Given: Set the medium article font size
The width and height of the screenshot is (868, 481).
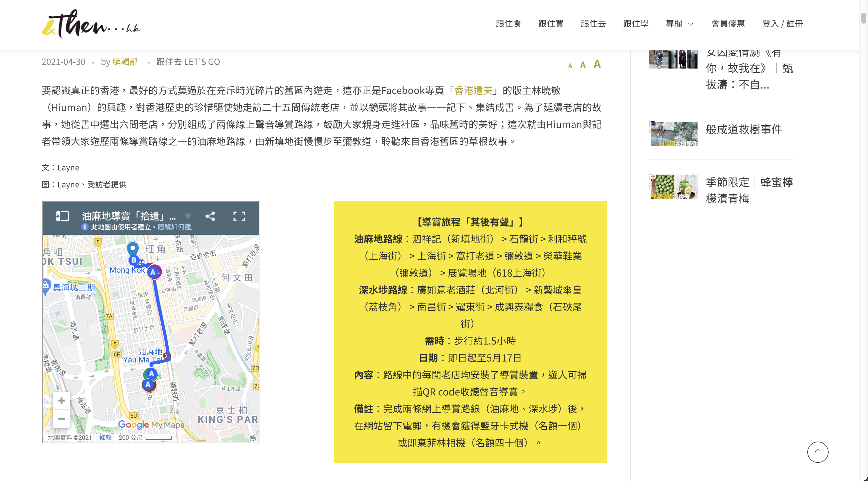Looking at the screenshot, I should (583, 65).
